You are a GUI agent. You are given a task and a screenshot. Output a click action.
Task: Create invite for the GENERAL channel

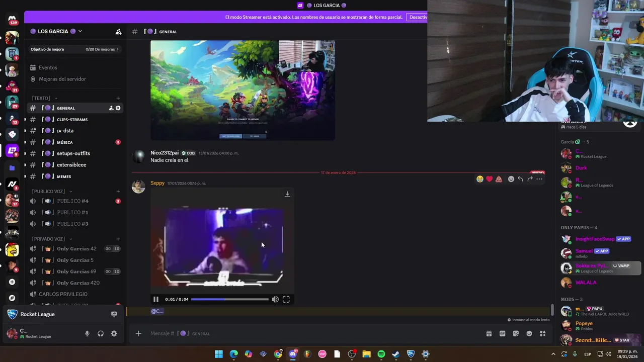click(111, 108)
